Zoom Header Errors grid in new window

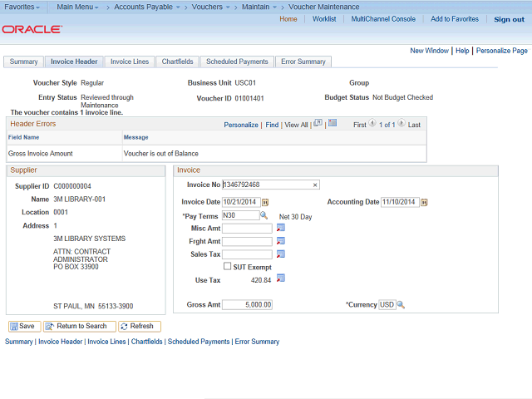(318, 123)
